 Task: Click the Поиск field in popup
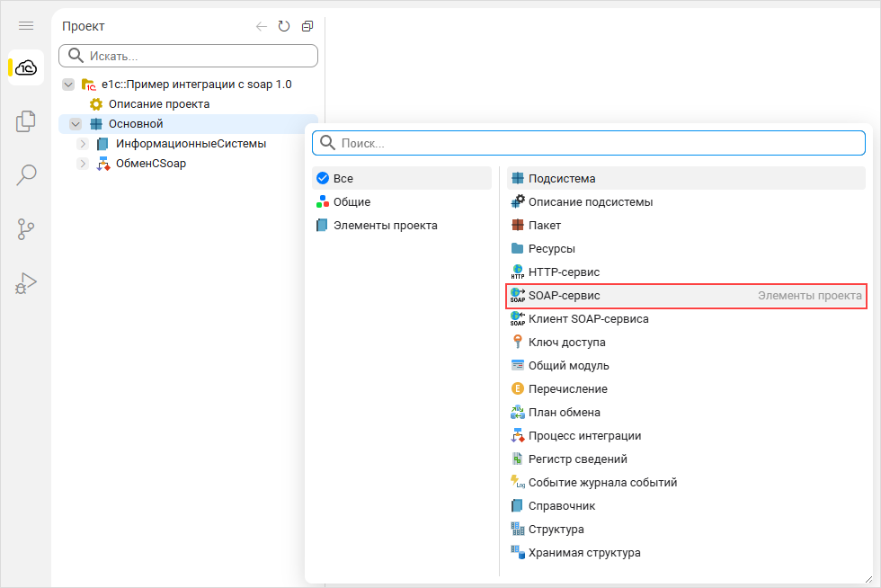593,143
